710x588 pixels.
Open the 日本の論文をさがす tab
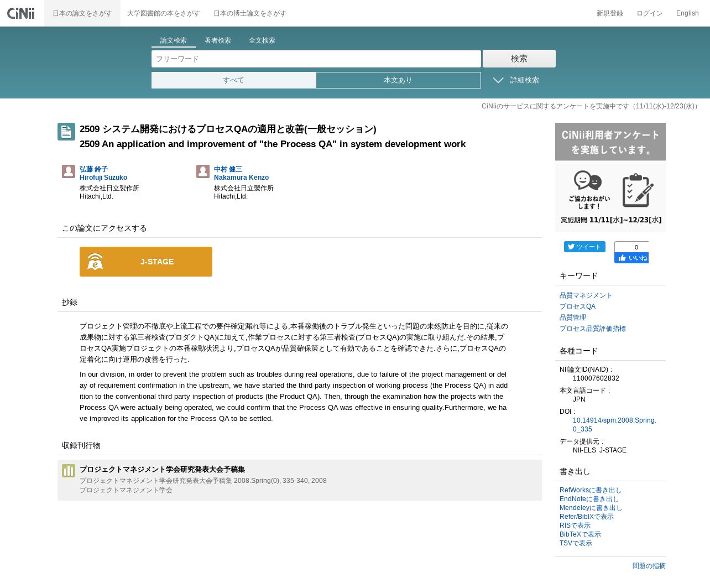tap(82, 13)
